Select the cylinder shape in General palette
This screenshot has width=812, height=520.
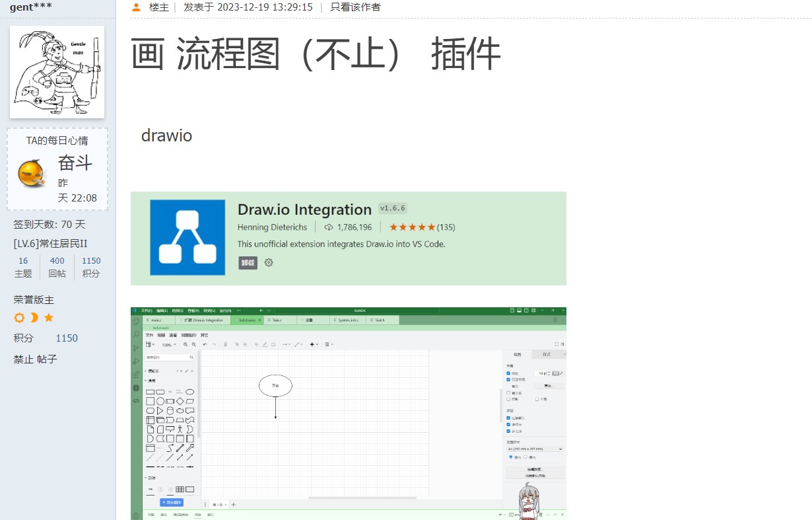click(170, 410)
